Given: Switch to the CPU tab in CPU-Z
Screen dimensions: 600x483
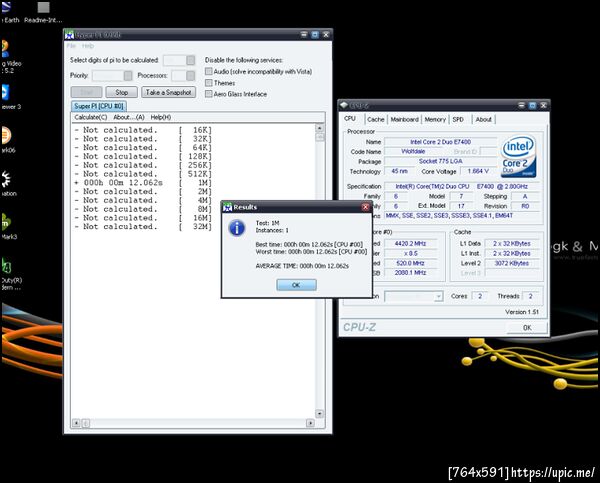Looking at the screenshot, I should click(350, 119).
